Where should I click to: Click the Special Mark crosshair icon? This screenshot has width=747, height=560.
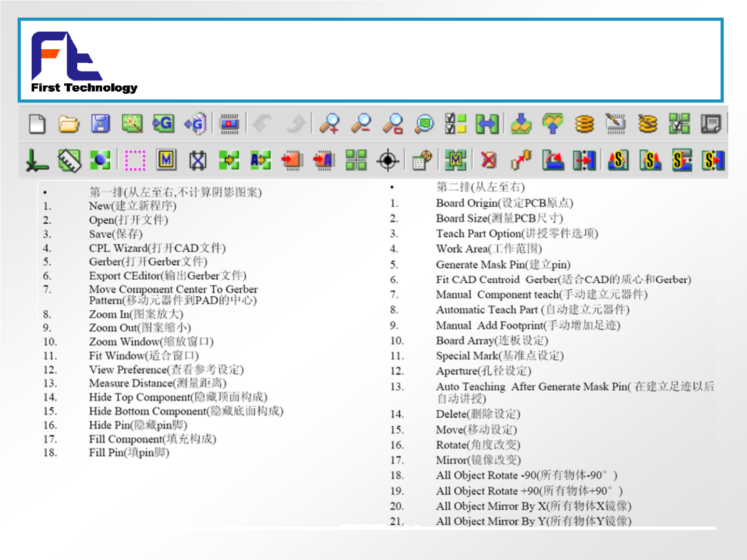click(x=388, y=161)
